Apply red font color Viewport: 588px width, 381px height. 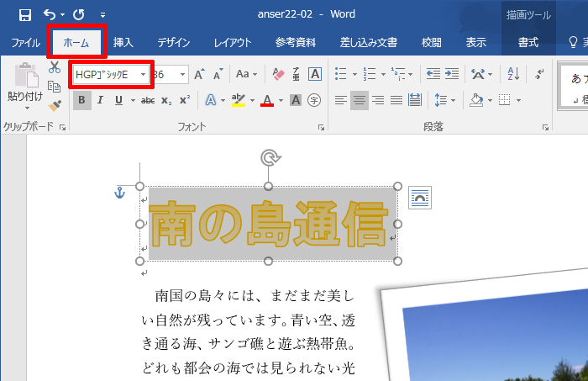click(267, 100)
